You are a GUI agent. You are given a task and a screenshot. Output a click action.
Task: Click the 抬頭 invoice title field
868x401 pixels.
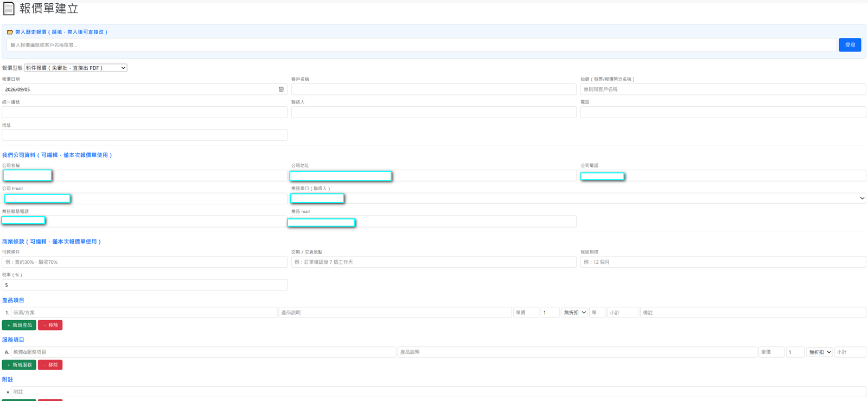click(x=723, y=89)
